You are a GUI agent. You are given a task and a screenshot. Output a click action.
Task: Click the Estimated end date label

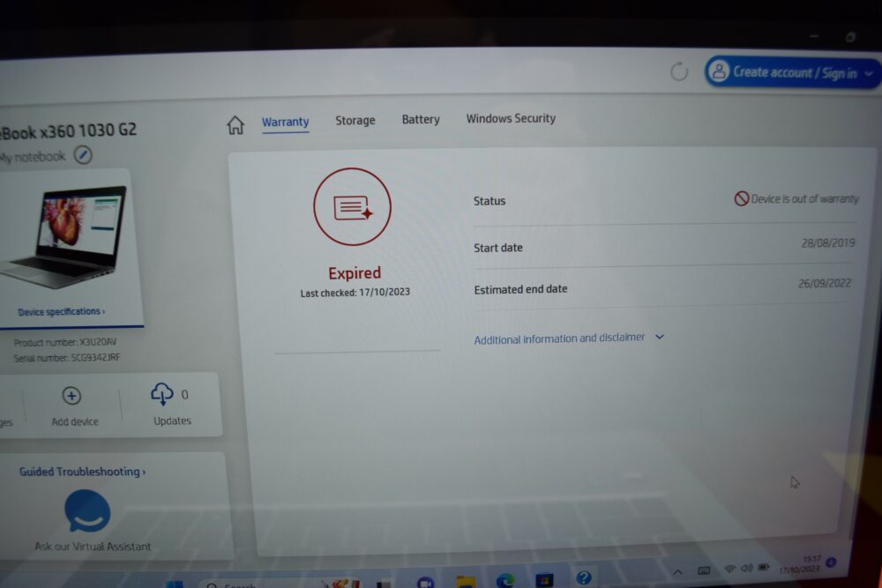[x=520, y=289]
